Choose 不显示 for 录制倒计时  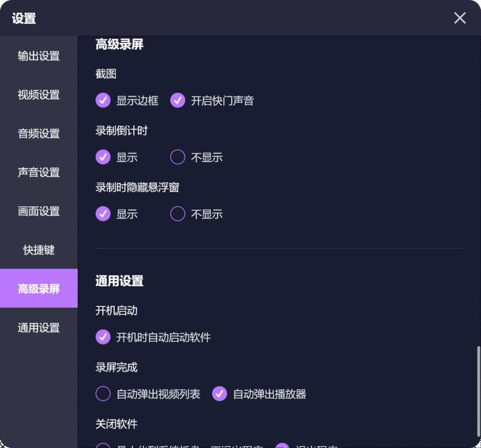tap(177, 157)
